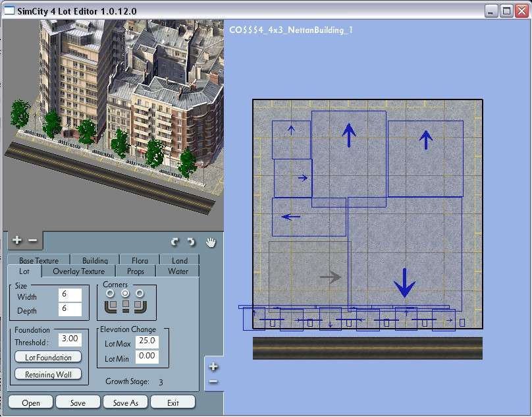Select left corner radio button

(110, 293)
